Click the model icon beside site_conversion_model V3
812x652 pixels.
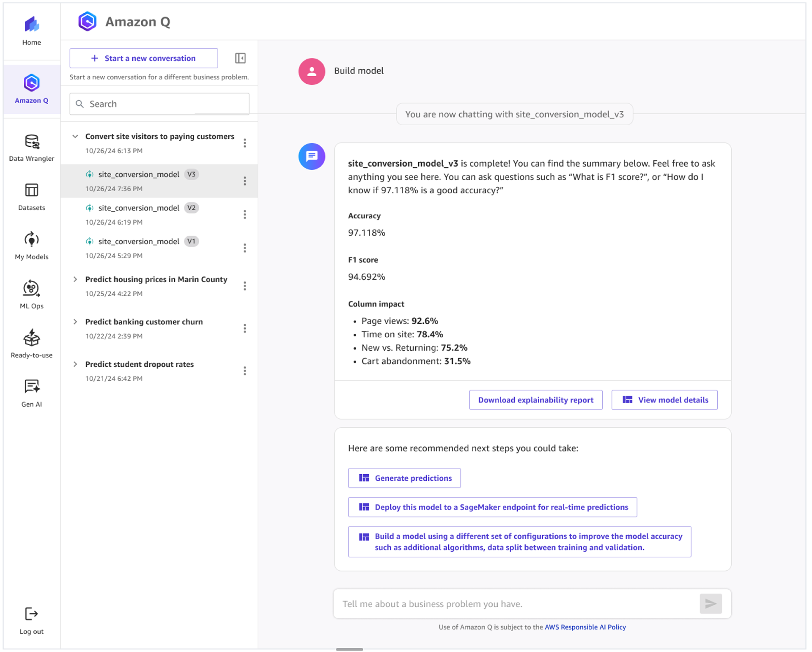click(90, 174)
